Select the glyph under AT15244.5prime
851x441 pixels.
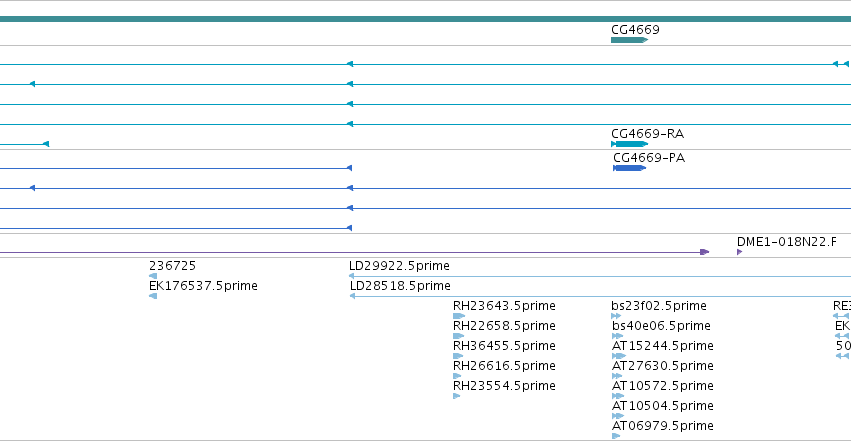[x=618, y=356]
